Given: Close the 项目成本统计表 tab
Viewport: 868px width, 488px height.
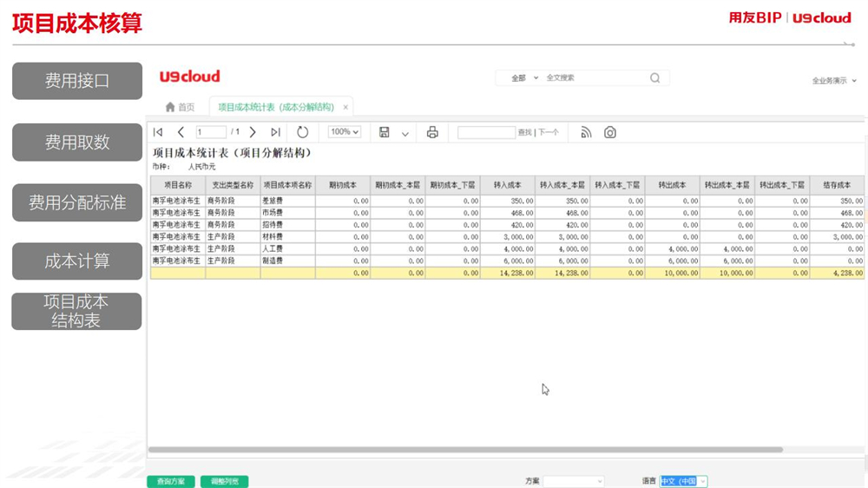Looking at the screenshot, I should 345,107.
